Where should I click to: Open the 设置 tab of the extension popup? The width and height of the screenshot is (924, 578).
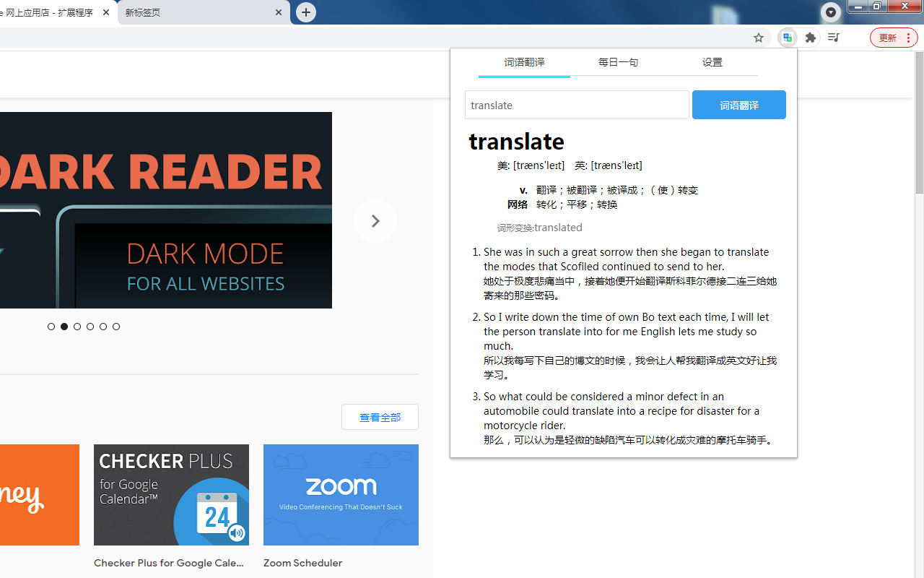point(712,62)
